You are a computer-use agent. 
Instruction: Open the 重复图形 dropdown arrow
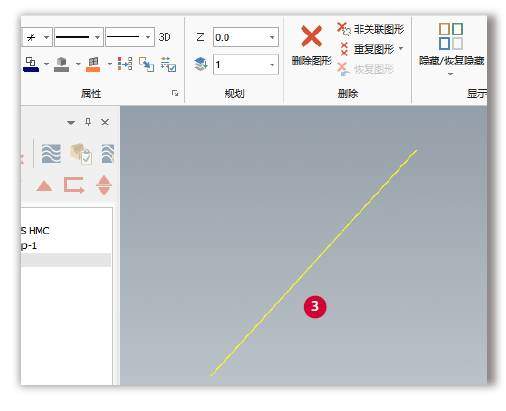tap(401, 49)
